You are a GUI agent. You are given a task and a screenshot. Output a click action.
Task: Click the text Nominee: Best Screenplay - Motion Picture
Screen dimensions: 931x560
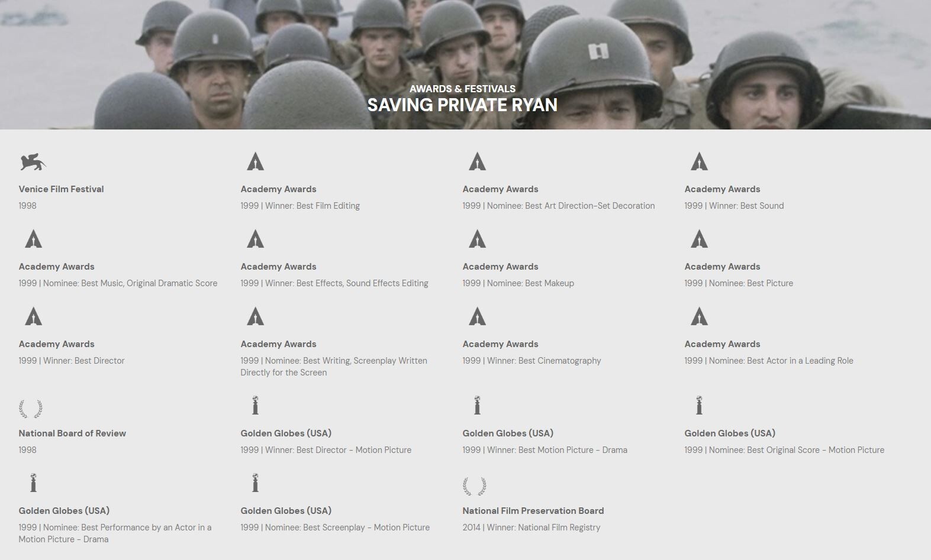pyautogui.click(x=347, y=527)
